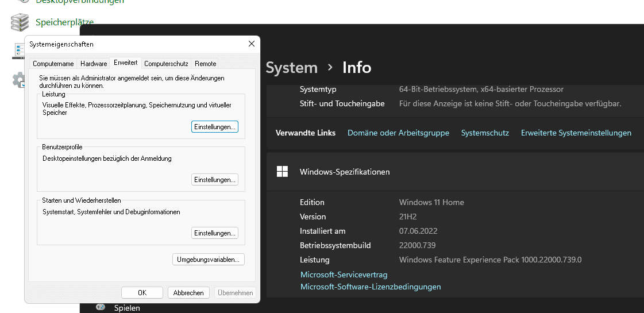Select Windows Feature Experience Pack text

[491, 260]
